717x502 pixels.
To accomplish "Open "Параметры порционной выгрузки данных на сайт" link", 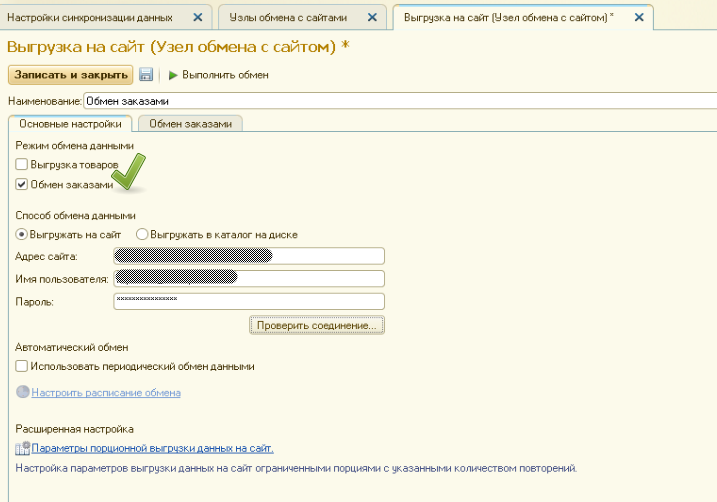I will point(152,449).
